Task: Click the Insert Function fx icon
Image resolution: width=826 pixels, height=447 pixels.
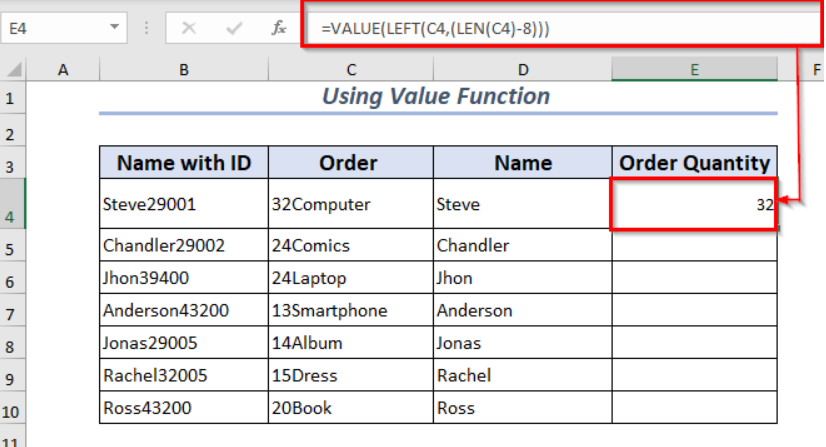Action: pyautogui.click(x=279, y=29)
